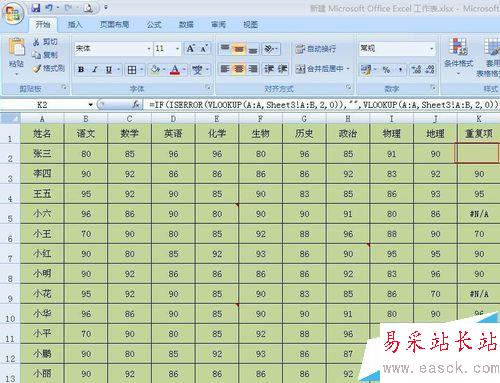Apply percent style
Viewport: 500px width, 383px height.
tap(386, 69)
